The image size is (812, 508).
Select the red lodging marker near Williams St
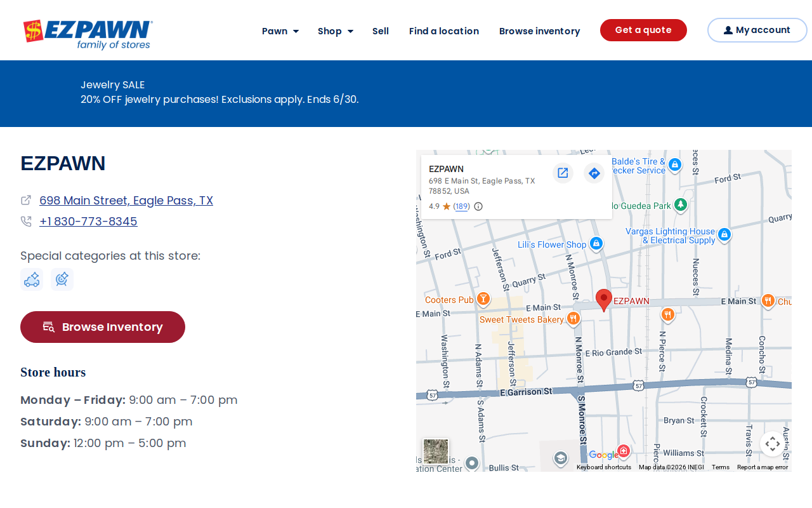click(x=624, y=451)
